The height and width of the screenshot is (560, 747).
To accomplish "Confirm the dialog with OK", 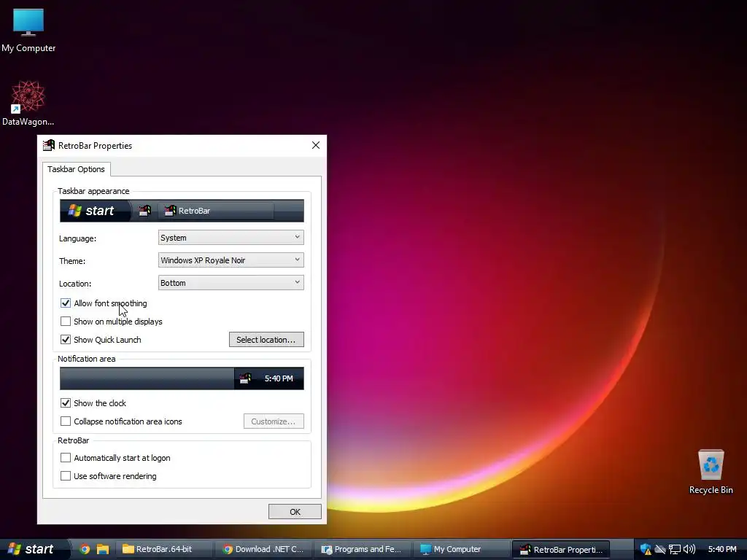I will pos(295,512).
